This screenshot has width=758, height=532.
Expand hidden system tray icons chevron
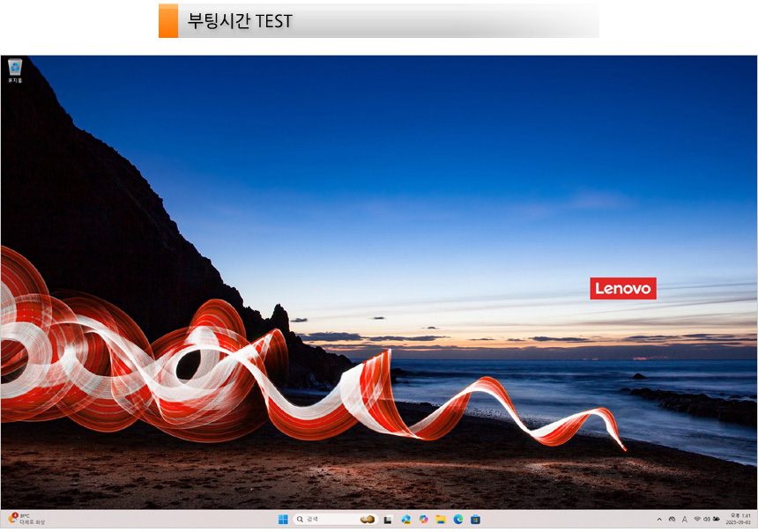659,519
